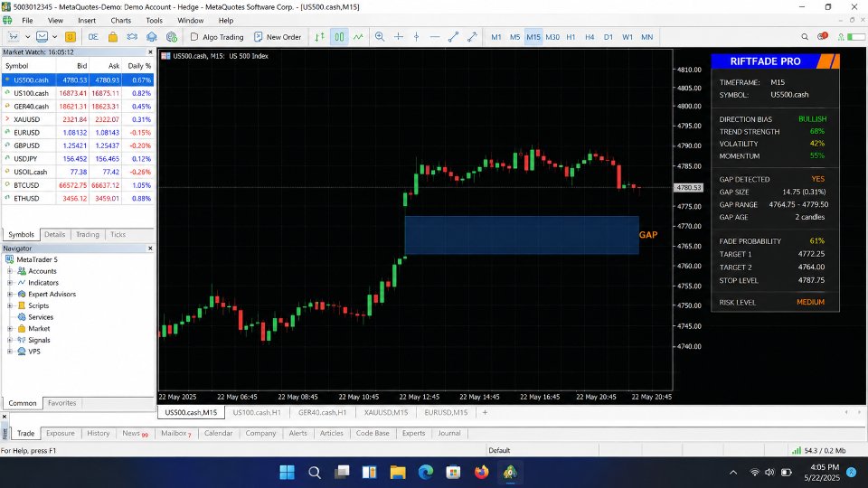Select the arrowed trendline tool

tap(472, 37)
